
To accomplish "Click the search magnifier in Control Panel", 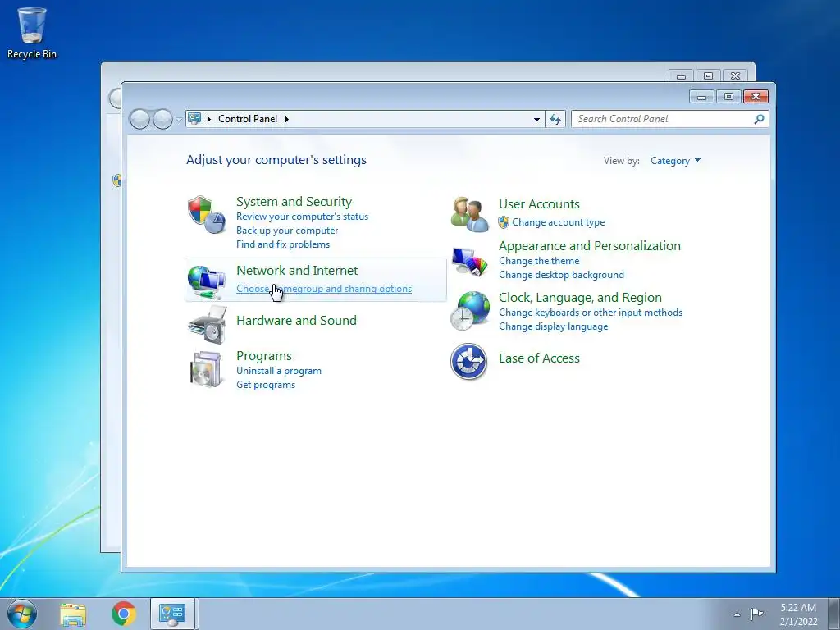I will pos(759,119).
